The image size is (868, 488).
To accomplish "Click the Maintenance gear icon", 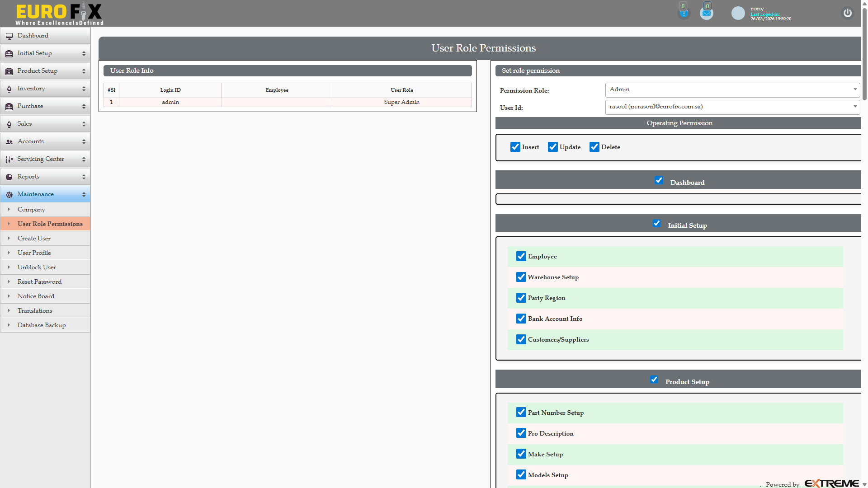I will tap(9, 194).
